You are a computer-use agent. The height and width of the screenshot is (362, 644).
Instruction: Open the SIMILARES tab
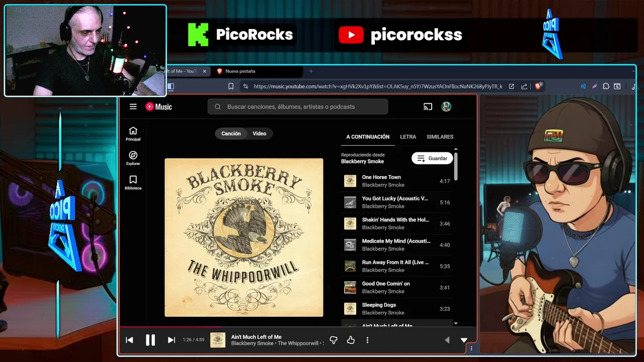tap(440, 137)
